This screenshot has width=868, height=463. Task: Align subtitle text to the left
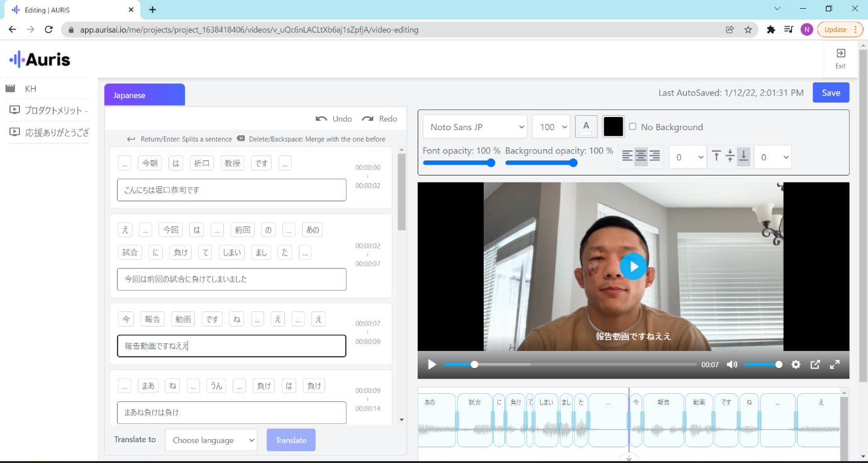[627, 157]
